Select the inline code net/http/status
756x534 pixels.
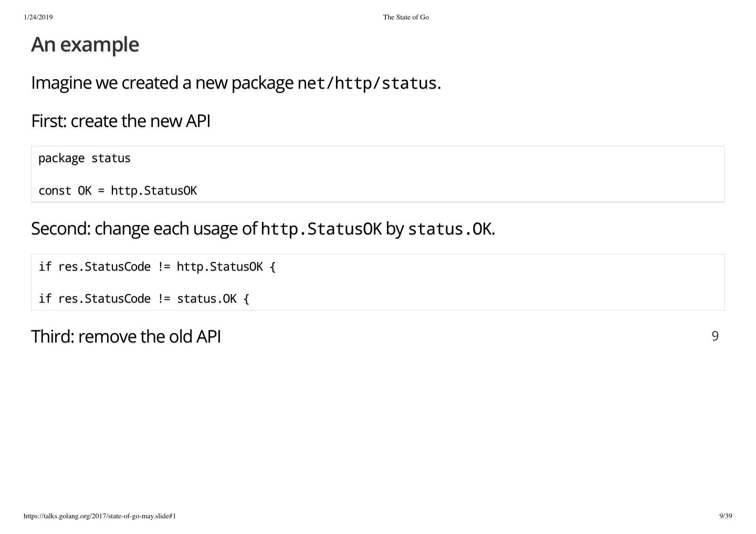tap(367, 83)
